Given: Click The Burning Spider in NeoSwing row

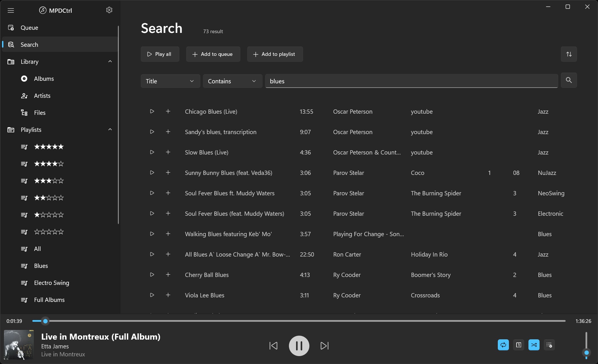Looking at the screenshot, I should pos(436,193).
